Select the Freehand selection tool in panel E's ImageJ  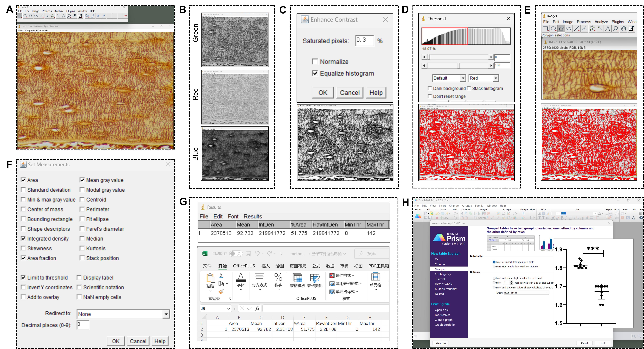click(569, 28)
